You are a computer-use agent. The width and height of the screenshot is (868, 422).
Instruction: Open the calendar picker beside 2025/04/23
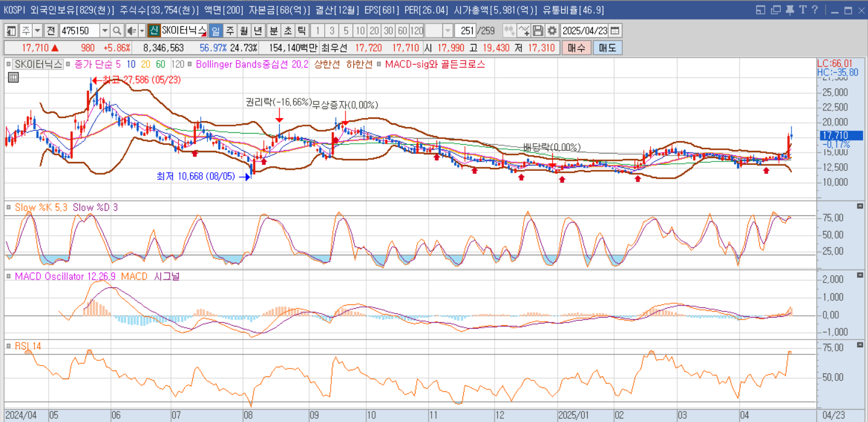tap(615, 31)
